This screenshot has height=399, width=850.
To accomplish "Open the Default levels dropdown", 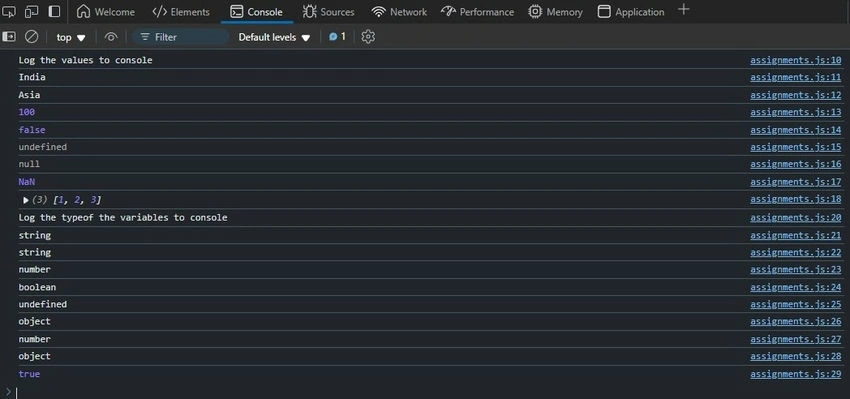I will click(x=274, y=37).
